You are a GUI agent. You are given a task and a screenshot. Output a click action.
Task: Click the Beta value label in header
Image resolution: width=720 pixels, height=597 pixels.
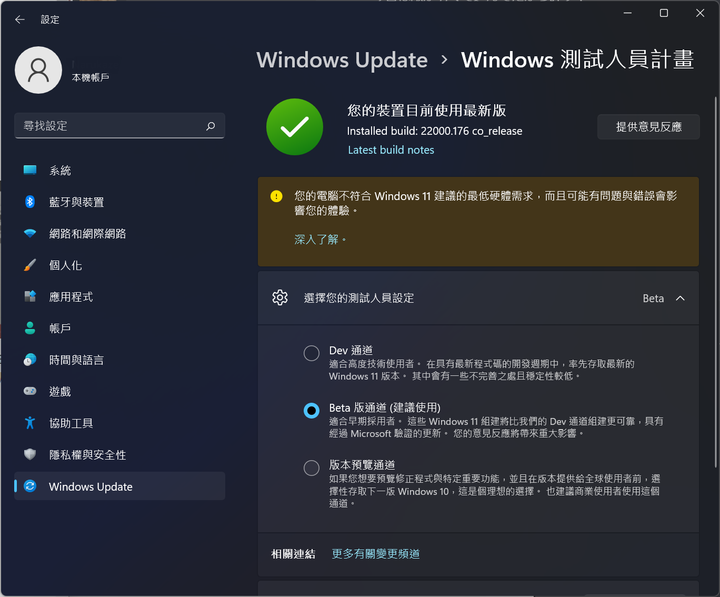pos(653,298)
